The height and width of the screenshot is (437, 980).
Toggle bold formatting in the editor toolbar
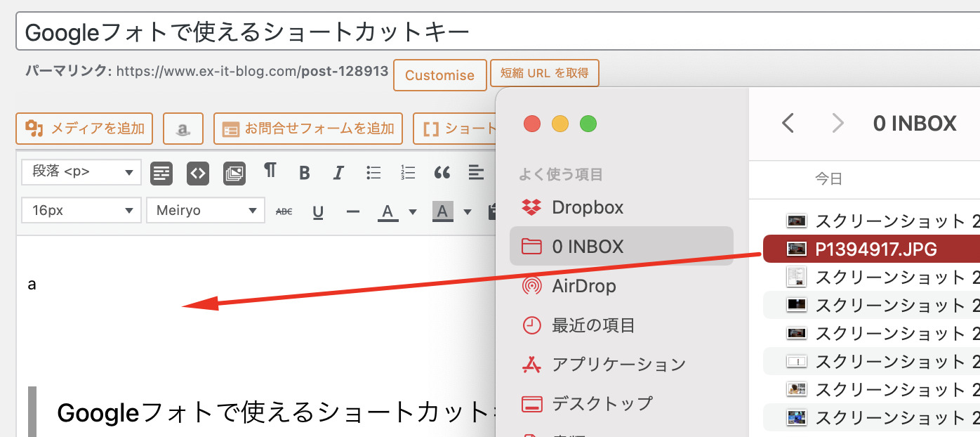point(304,173)
